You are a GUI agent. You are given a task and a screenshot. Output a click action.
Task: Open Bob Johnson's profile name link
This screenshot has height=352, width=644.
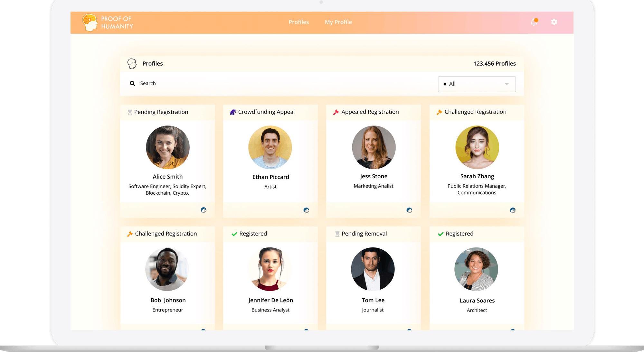click(168, 300)
